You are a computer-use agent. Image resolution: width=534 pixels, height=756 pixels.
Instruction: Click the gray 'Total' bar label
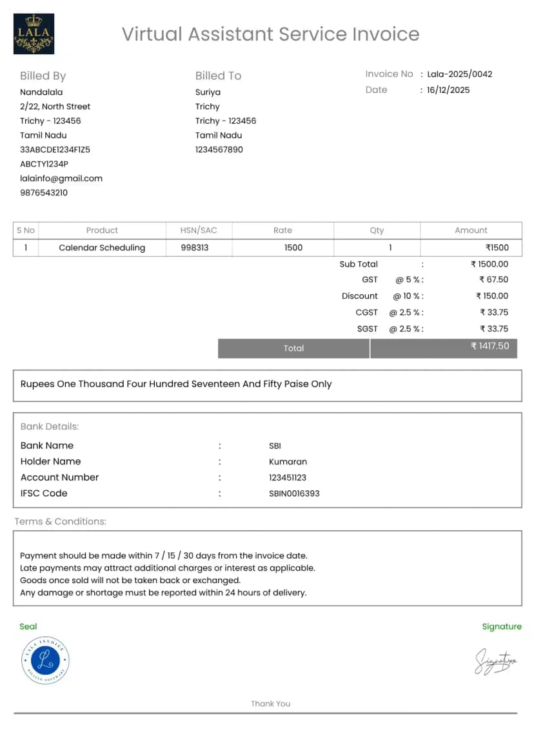pos(293,348)
